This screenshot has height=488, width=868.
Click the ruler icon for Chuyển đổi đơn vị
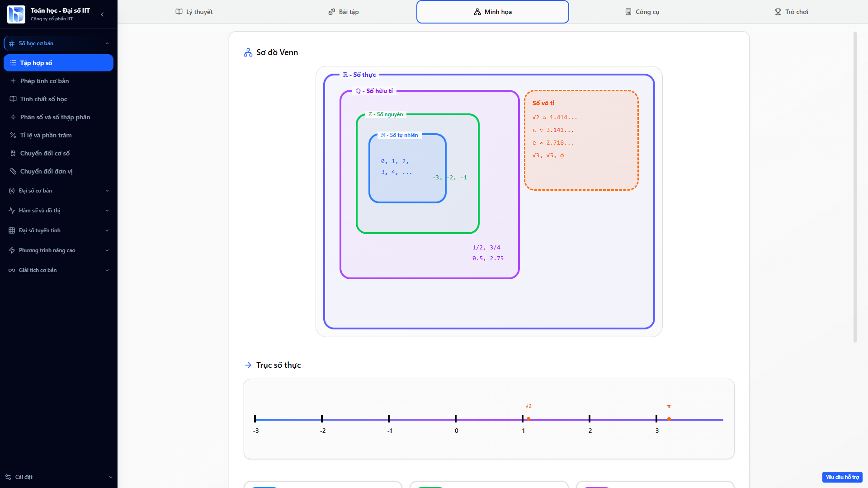point(13,171)
